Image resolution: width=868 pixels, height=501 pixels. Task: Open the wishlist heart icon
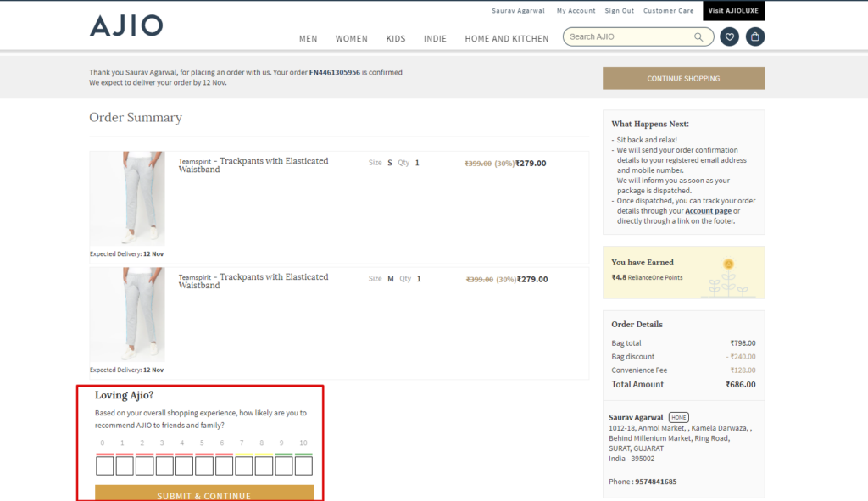[730, 37]
